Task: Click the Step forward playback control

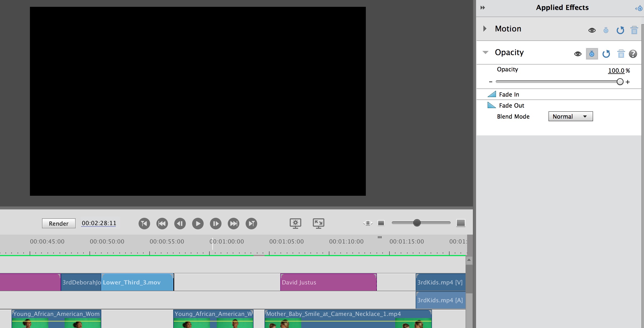Action: (x=215, y=223)
